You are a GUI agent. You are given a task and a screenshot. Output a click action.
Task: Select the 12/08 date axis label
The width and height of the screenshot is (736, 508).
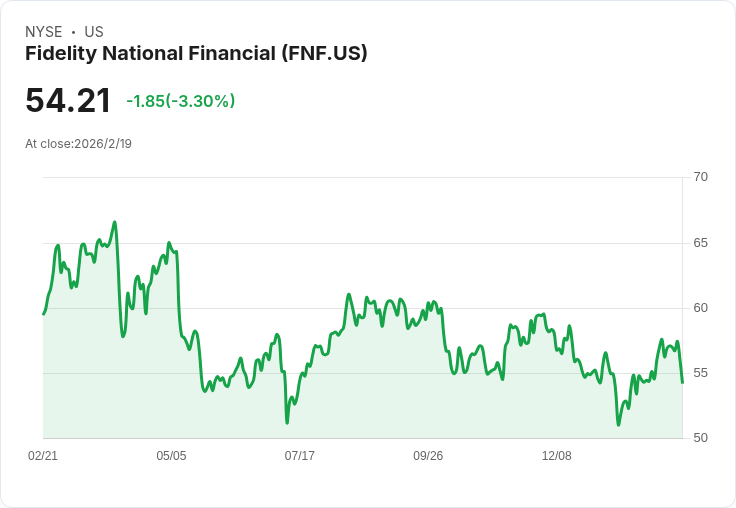(x=557, y=455)
